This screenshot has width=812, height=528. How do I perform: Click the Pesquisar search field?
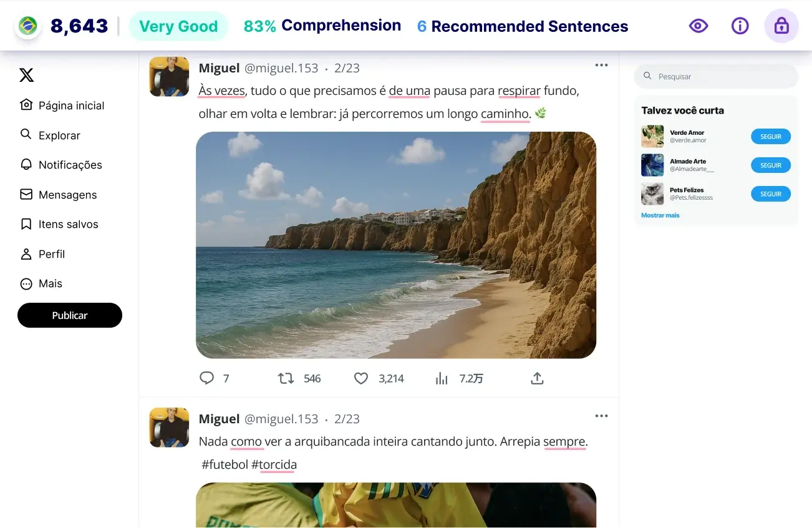(x=716, y=76)
